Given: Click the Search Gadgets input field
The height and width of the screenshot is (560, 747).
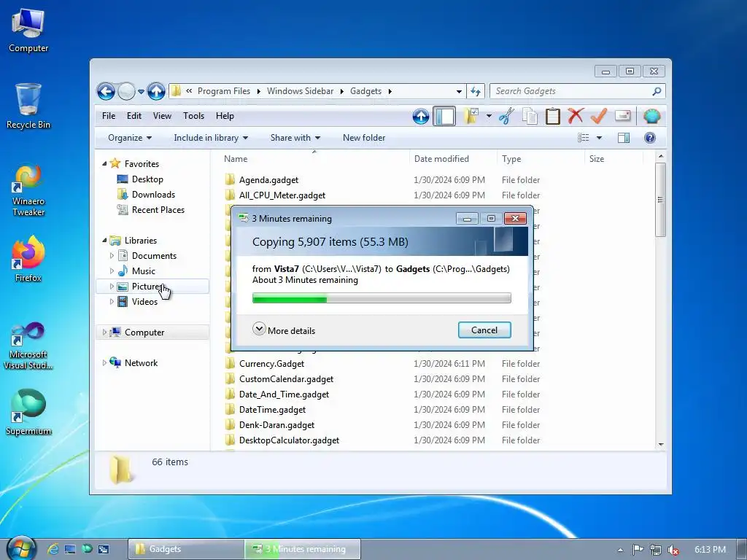Looking at the screenshot, I should (571, 91).
